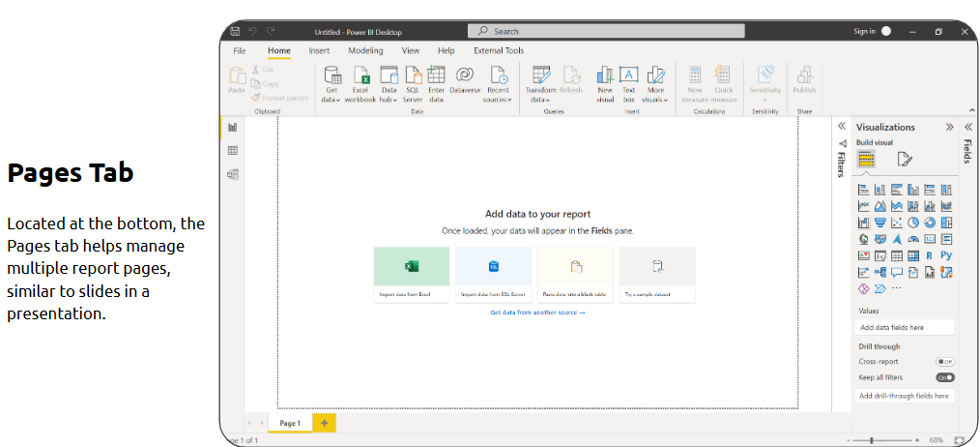Expand the Fields pane chevron

pos(967,127)
